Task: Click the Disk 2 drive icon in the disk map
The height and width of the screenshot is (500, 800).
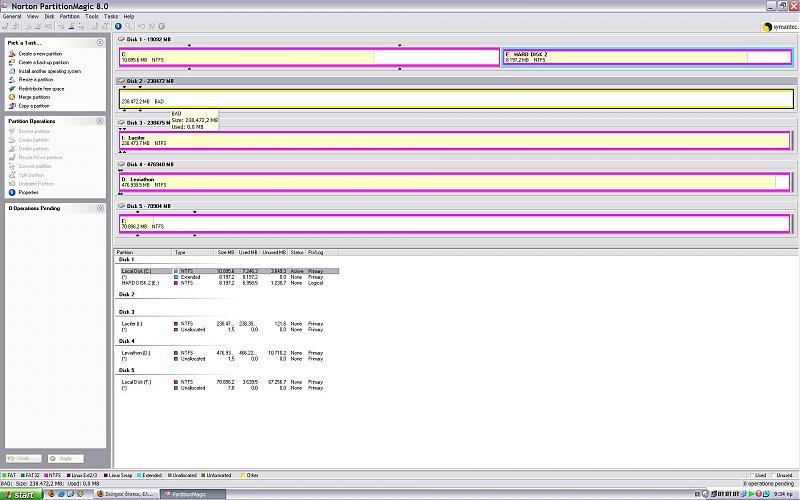Action: pos(121,81)
